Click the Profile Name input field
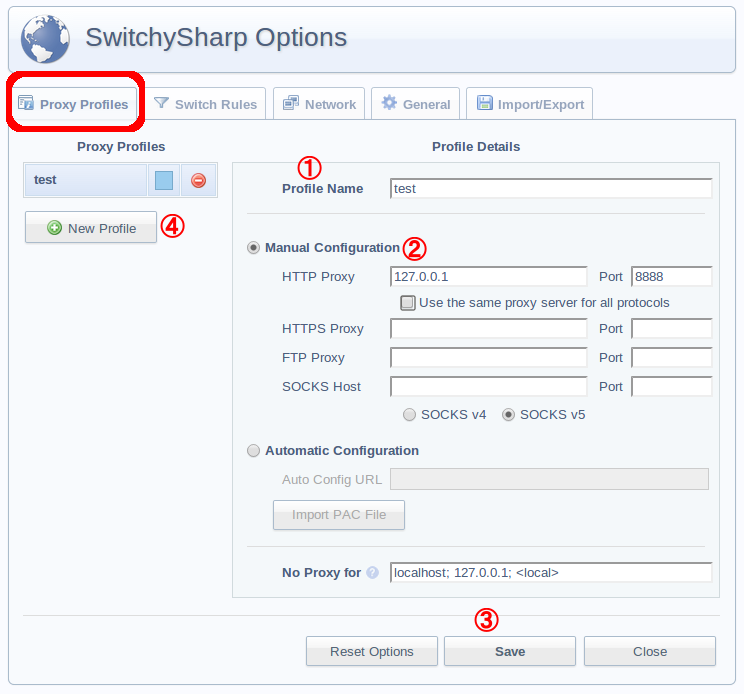Image resolution: width=744 pixels, height=694 pixels. pos(551,188)
